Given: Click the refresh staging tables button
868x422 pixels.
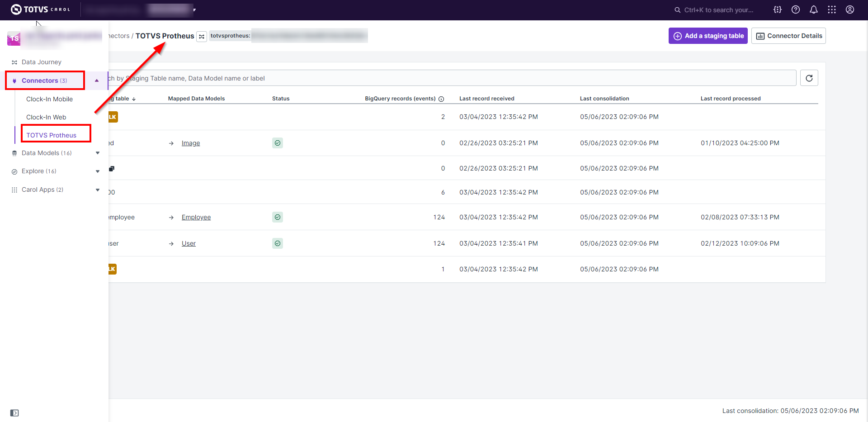Looking at the screenshot, I should click(x=809, y=78).
